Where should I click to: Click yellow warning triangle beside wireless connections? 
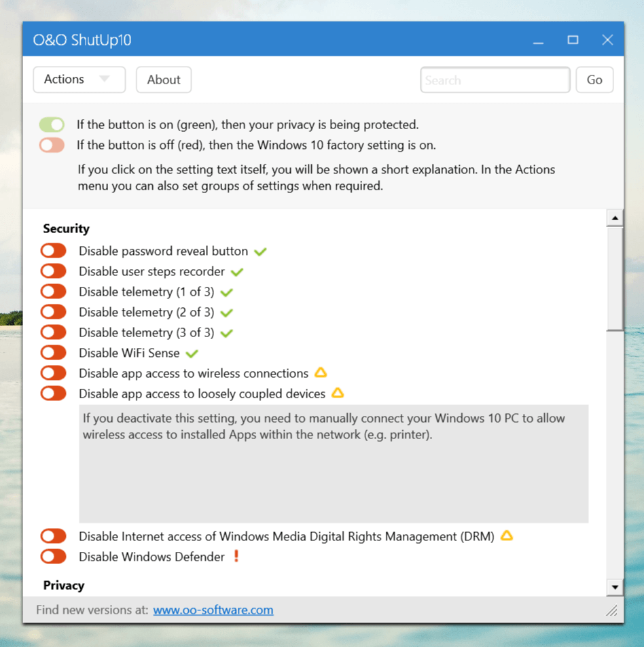[321, 372]
